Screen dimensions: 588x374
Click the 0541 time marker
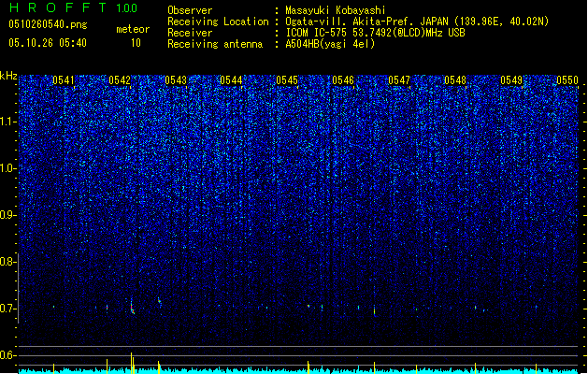tap(64, 80)
